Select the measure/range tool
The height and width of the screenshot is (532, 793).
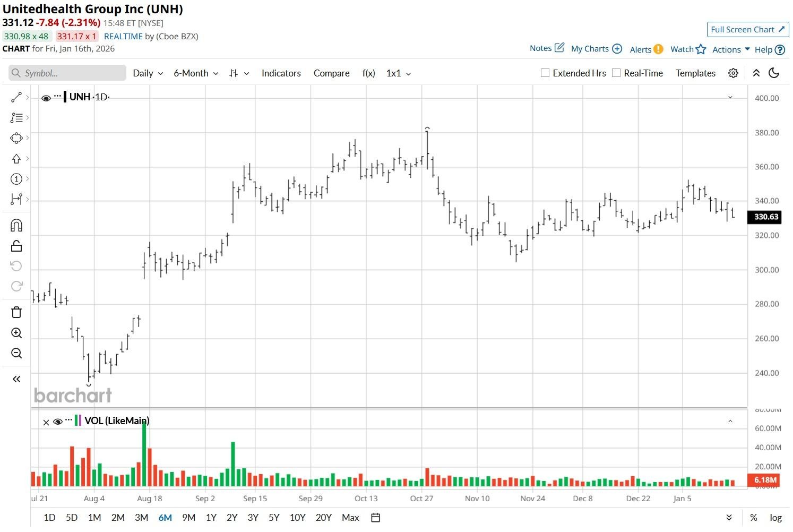tap(16, 199)
